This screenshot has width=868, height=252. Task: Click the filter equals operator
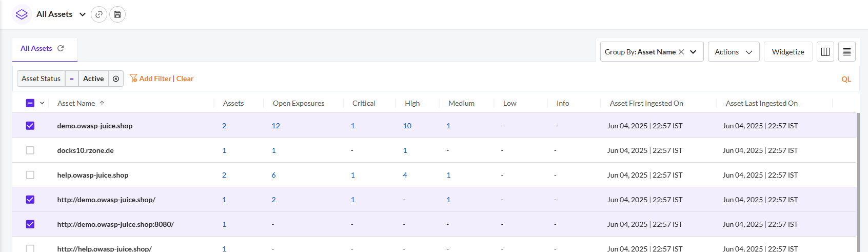click(72, 79)
